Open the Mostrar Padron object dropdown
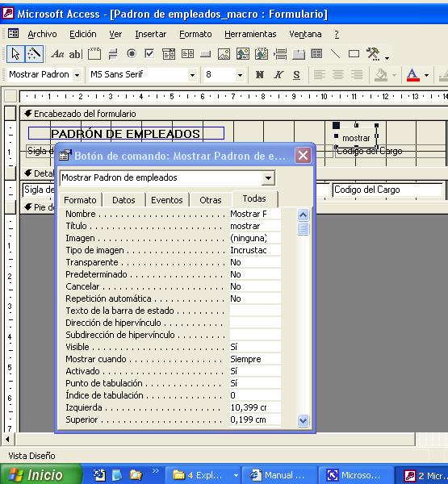Image resolution: width=448 pixels, height=484 pixels. pos(77,75)
